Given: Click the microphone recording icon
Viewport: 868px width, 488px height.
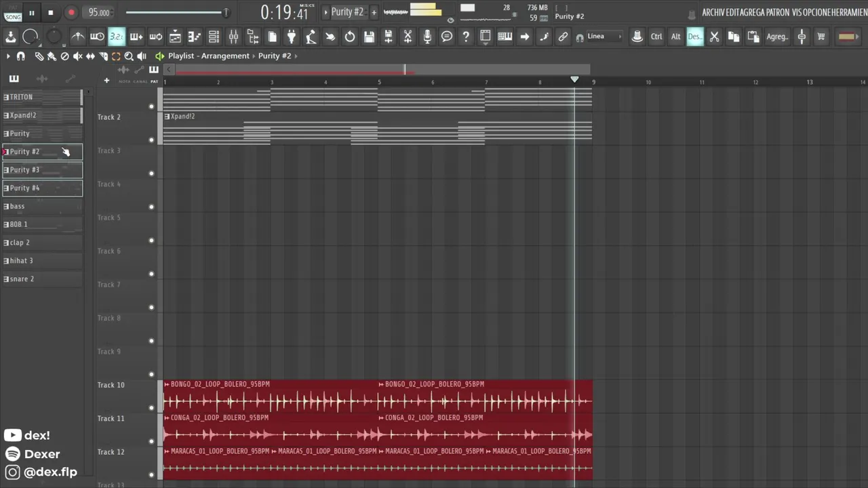Looking at the screenshot, I should click(x=427, y=37).
